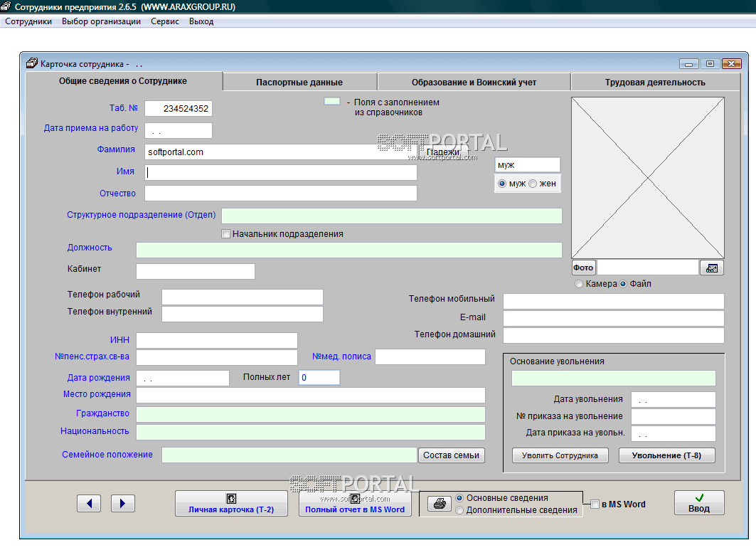Select 'Дополнительные сведения' print option
This screenshot has width=756, height=550.
[x=459, y=510]
